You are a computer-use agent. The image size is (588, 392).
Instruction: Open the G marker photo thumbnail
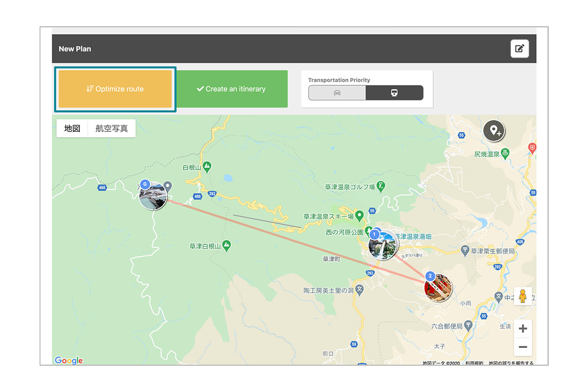(153, 196)
